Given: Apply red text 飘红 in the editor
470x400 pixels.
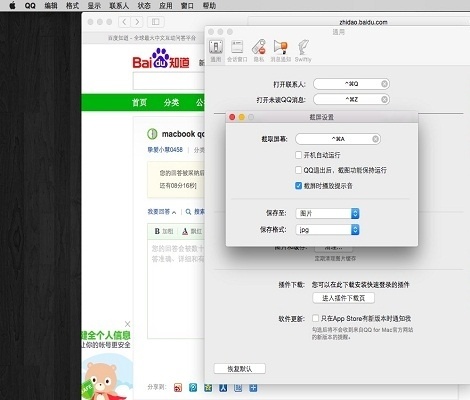Looking at the screenshot, I should pyautogui.click(x=192, y=231).
